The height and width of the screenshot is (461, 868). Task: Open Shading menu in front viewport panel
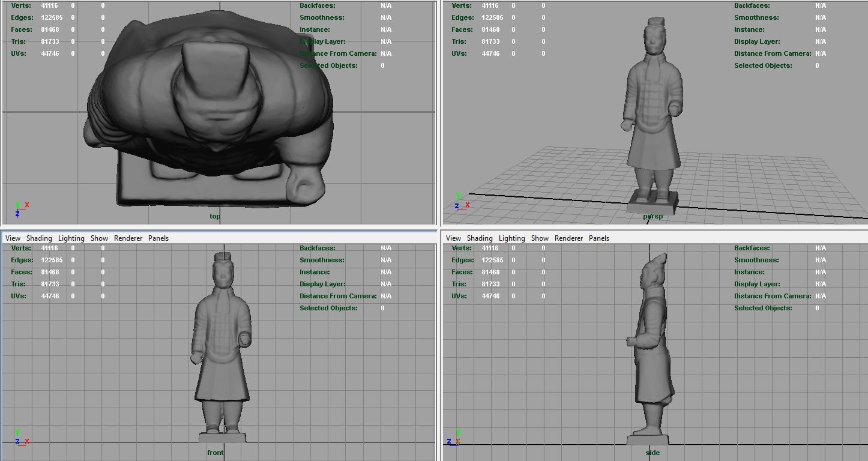click(x=39, y=238)
